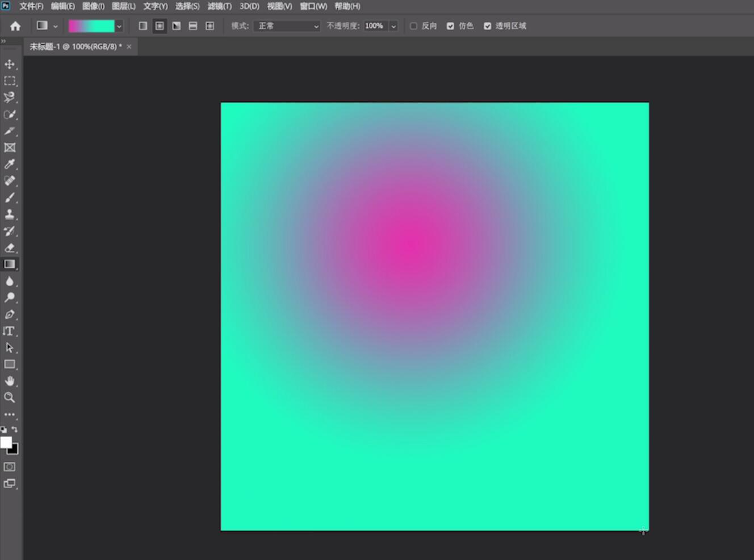This screenshot has width=754, height=560.
Task: Open the 编辑(E) menu
Action: pyautogui.click(x=62, y=6)
